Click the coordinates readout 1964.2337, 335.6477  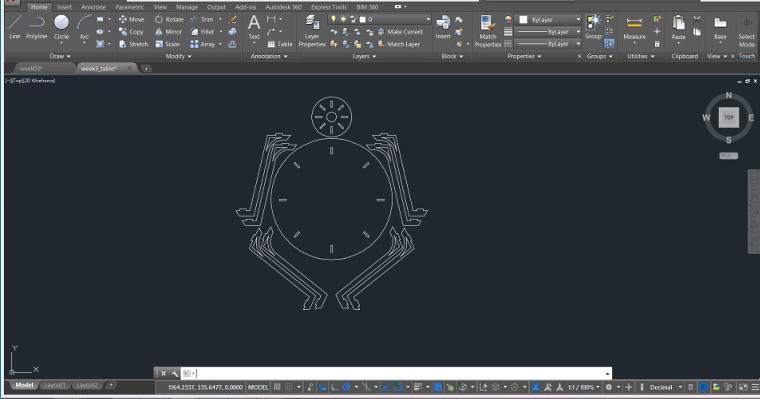[x=205, y=387]
